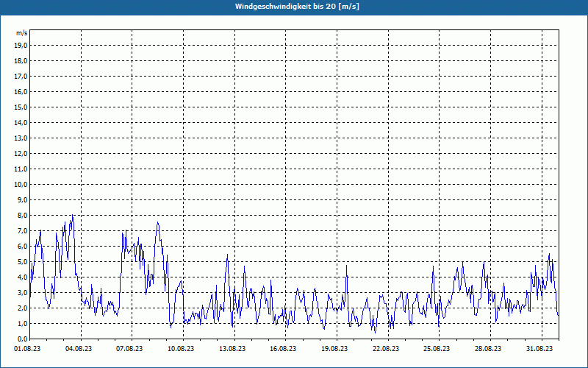The image size is (588, 368).
Task: Click the chart title 'Windgeschwindigkeit bis 20 [m/s]'
Action: coord(297,7)
